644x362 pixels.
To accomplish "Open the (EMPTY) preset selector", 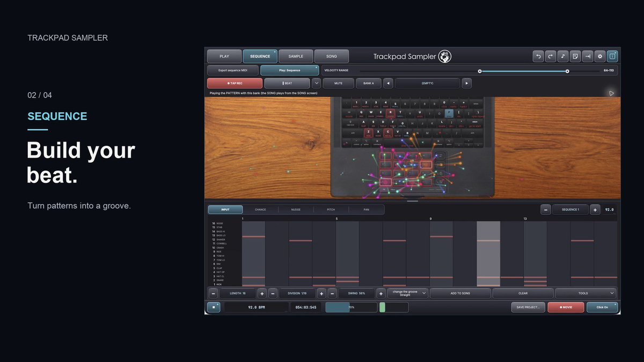I will click(427, 83).
